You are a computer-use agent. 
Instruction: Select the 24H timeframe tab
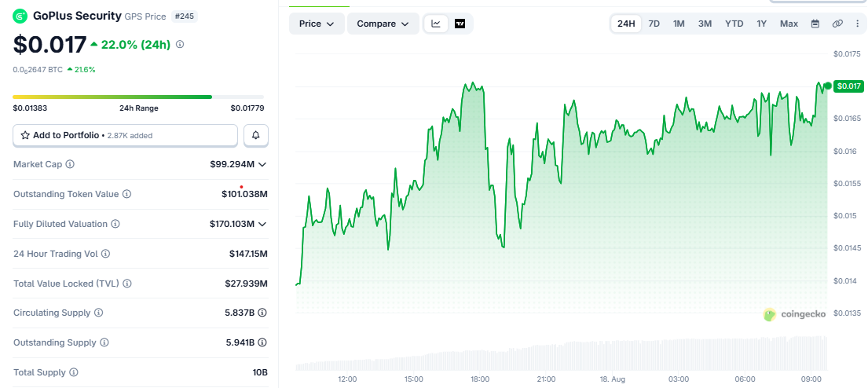pyautogui.click(x=626, y=24)
